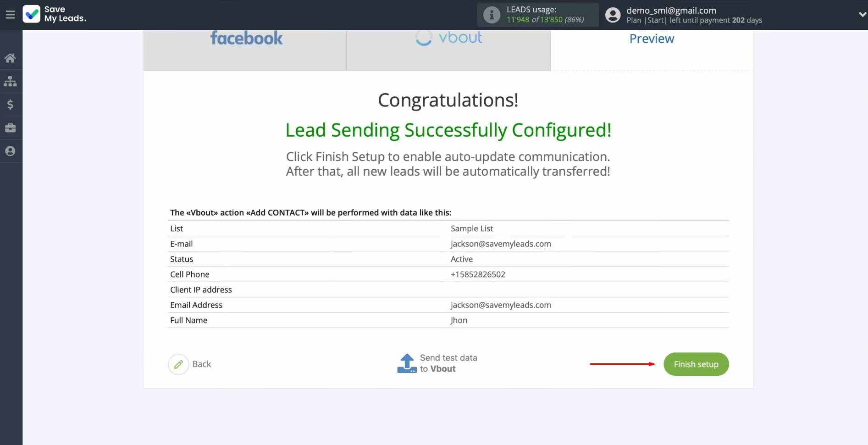Click the Status row label

[x=182, y=259]
